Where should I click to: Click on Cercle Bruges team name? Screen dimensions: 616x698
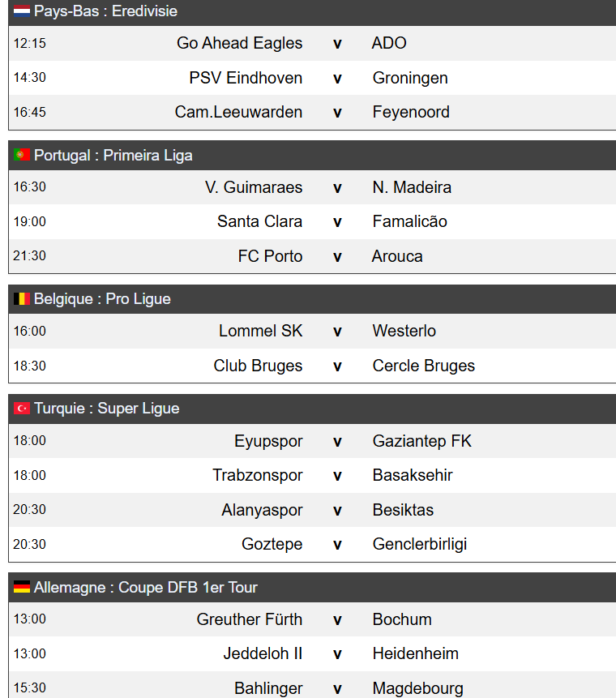pyautogui.click(x=424, y=366)
